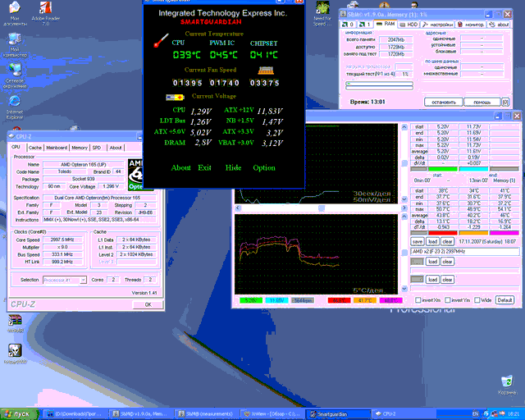Click the thermometer icon in SmartGuardian
The height and width of the screenshot is (420, 525).
(x=161, y=40)
